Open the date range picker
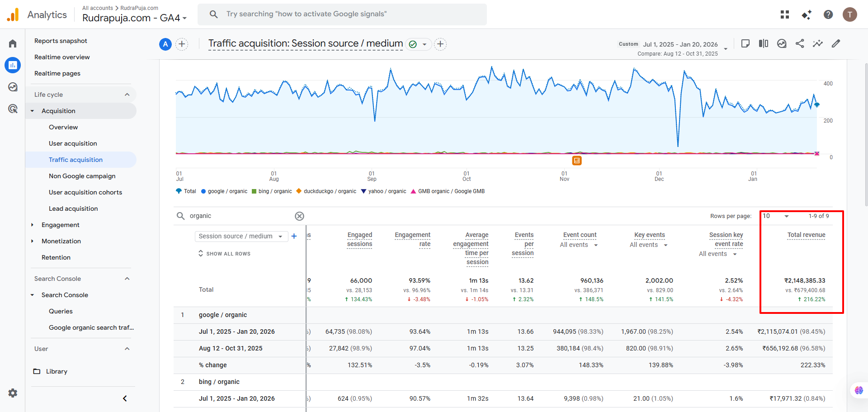This screenshot has width=868, height=412. click(x=672, y=48)
